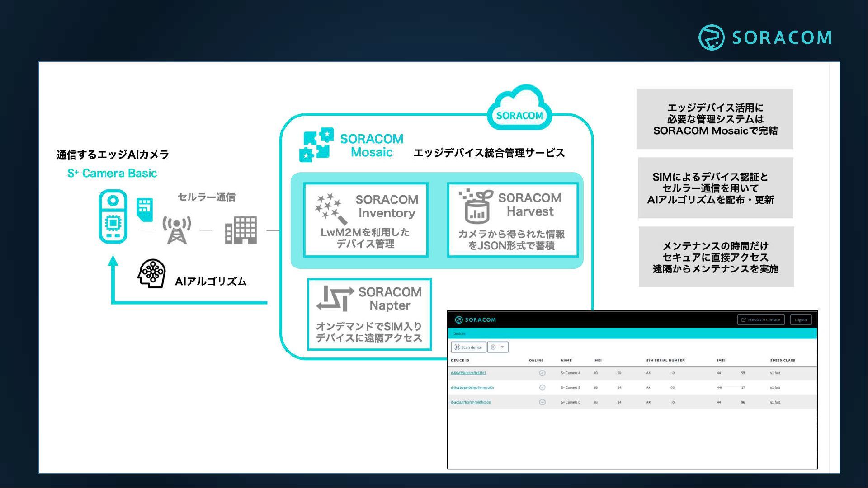Click the SORACOM logo in the slide header
This screenshot has width=868, height=488.
tap(765, 37)
